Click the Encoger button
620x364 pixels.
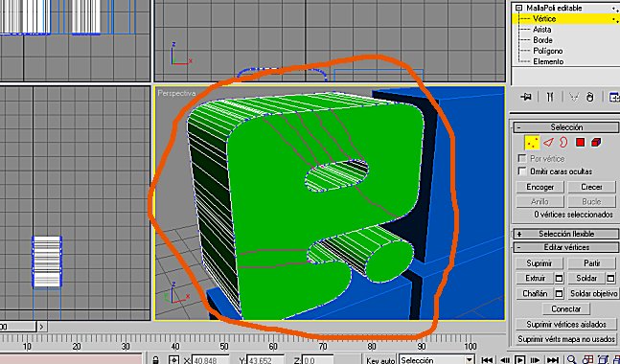pos(540,187)
